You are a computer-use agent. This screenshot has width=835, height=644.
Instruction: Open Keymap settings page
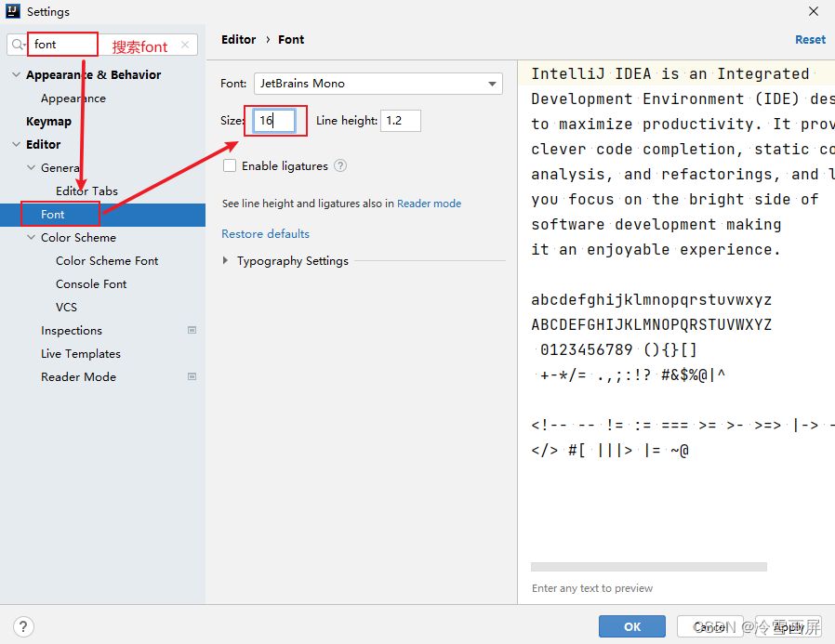pos(48,122)
